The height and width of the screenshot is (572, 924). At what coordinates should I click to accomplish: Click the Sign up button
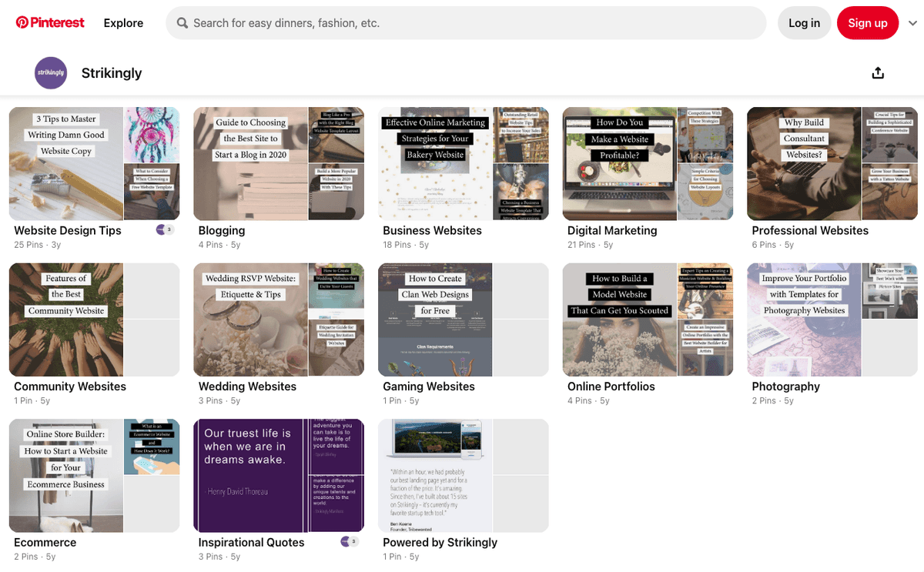click(x=868, y=23)
